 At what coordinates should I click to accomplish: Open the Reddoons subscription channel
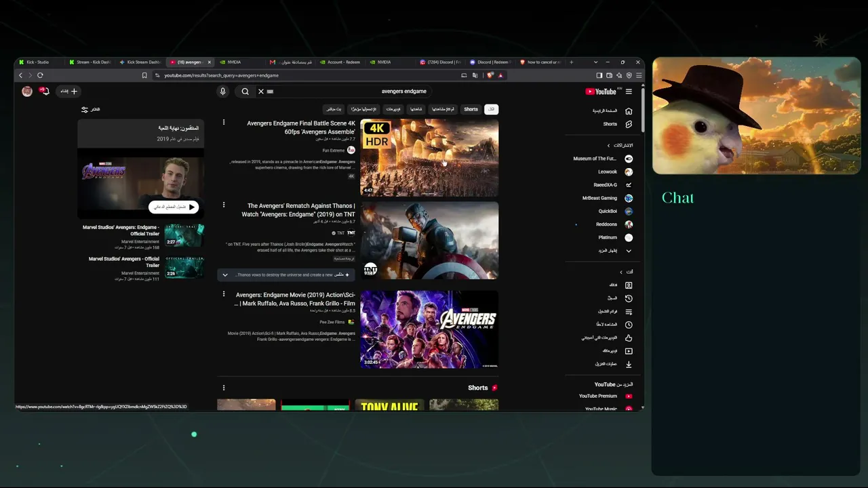[x=614, y=224]
